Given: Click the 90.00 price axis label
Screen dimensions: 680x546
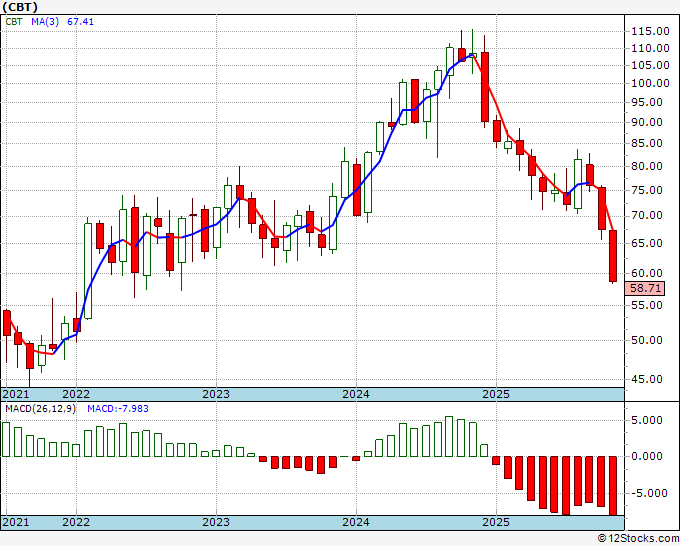Looking at the screenshot, I should (647, 122).
